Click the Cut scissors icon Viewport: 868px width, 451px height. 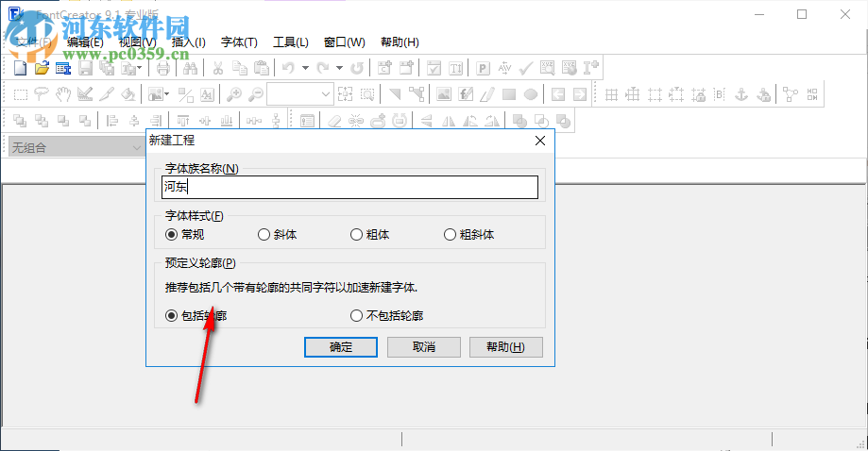217,68
